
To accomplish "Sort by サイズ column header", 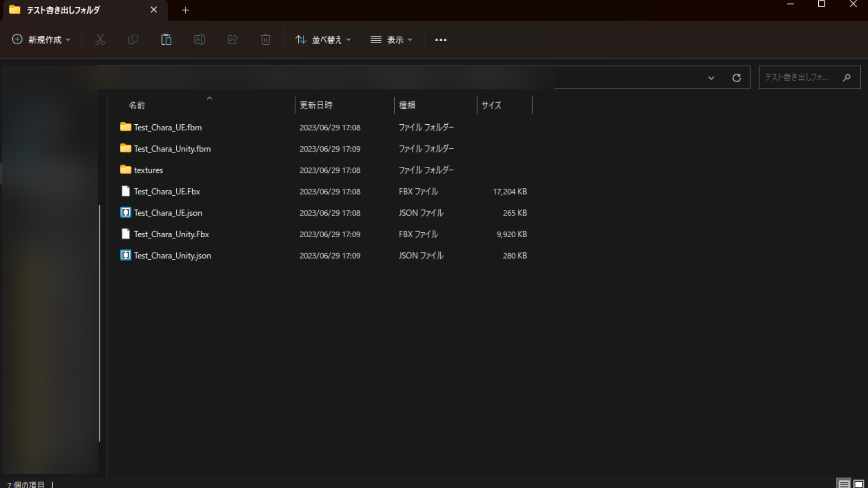I will point(491,105).
